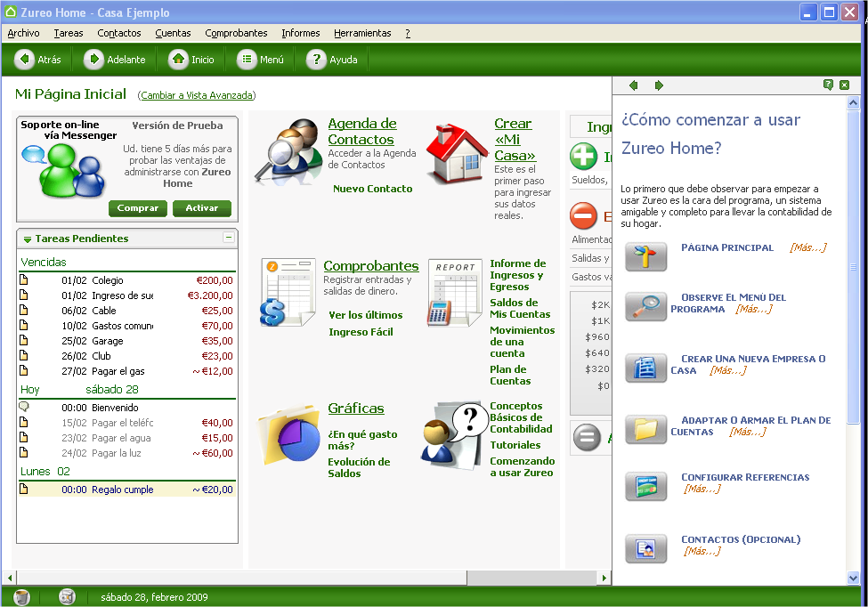
Task: Open the Menú toolbar icon
Action: [x=247, y=60]
